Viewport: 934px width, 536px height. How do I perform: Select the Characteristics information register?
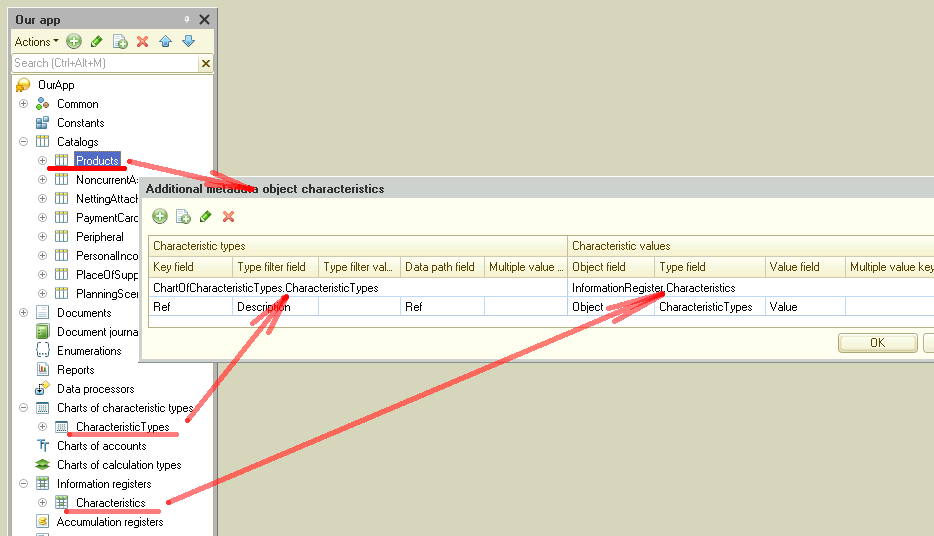(110, 503)
